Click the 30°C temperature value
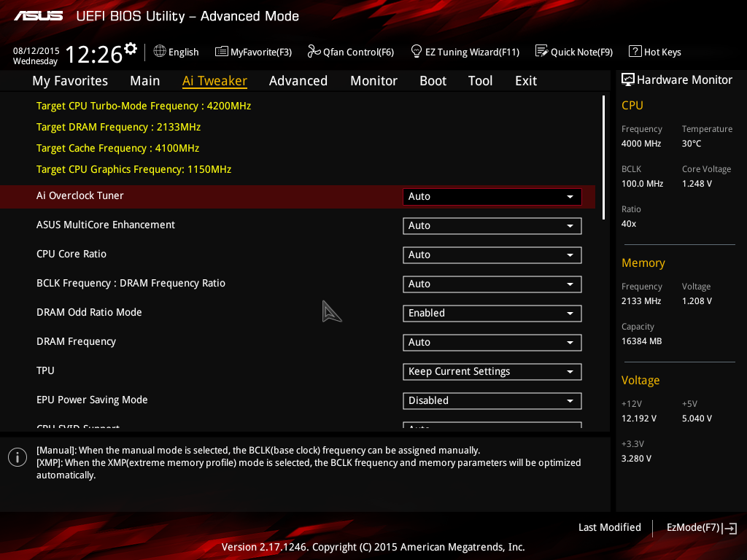 click(692, 144)
